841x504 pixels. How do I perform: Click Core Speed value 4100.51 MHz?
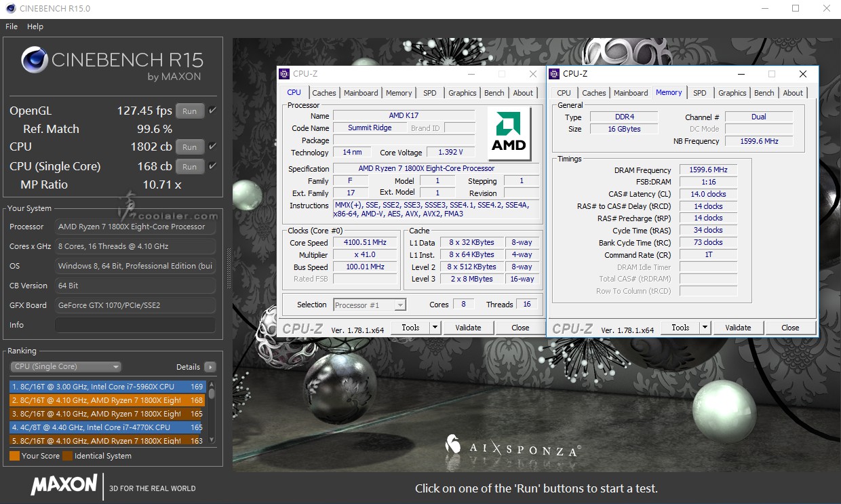[x=365, y=243]
